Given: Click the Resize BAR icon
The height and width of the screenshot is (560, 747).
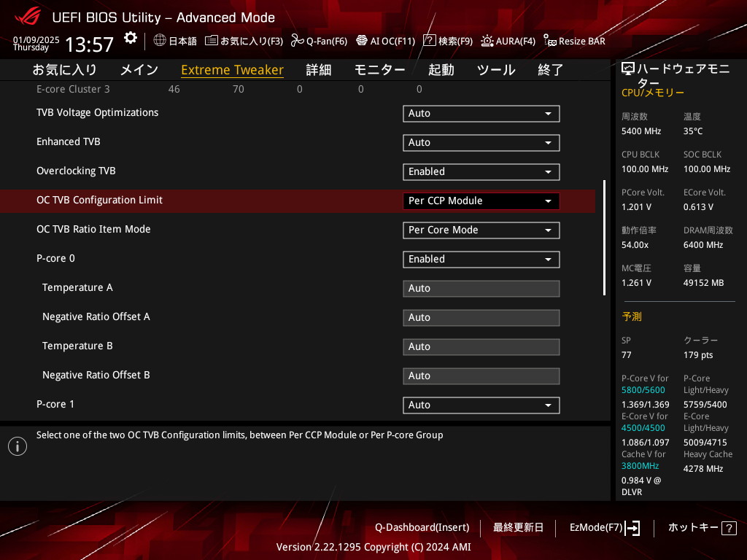Looking at the screenshot, I should [550, 41].
